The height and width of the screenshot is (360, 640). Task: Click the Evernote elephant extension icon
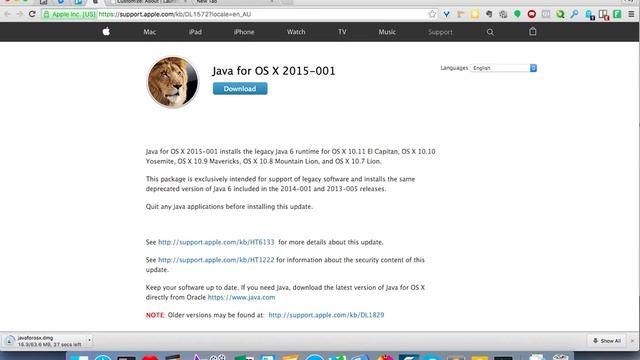tap(489, 14)
